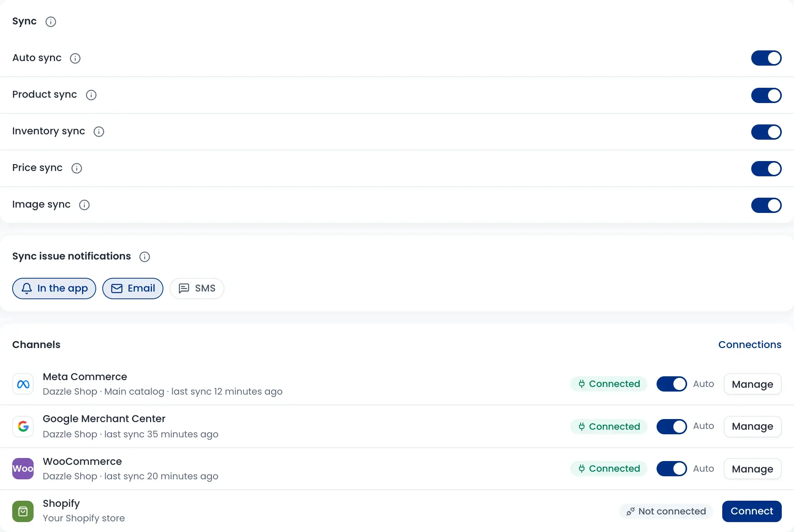
Task: Manage the Meta Commerce channel
Action: pyautogui.click(x=753, y=384)
